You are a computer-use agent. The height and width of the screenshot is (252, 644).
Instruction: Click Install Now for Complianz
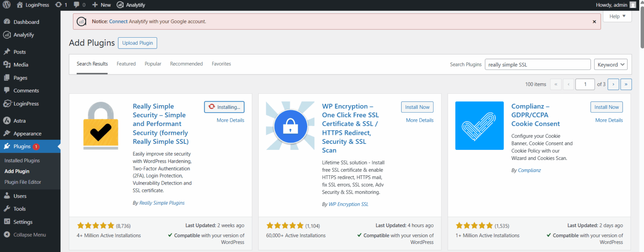pyautogui.click(x=607, y=107)
